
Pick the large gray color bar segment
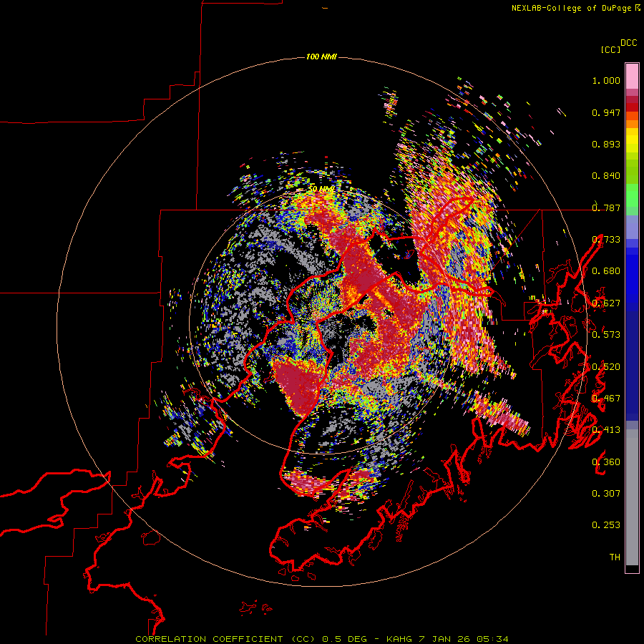632,497
